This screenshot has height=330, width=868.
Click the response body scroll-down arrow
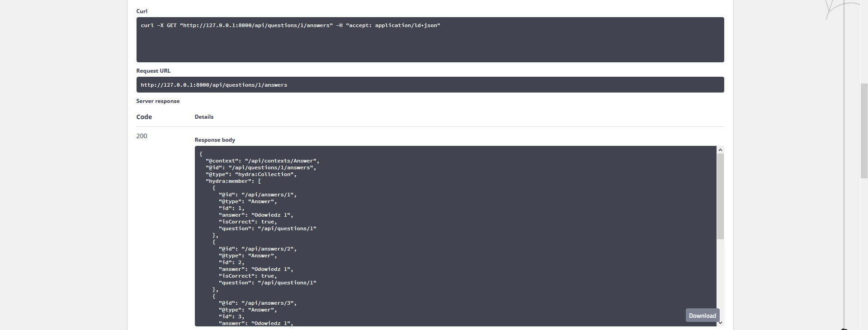pyautogui.click(x=720, y=322)
